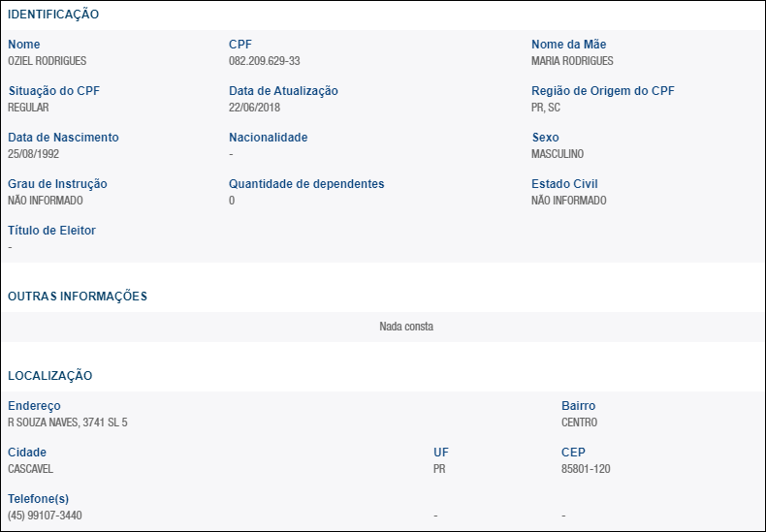Click update date 22/06/2018
Viewport: 766px width, 532px height.
254,108
